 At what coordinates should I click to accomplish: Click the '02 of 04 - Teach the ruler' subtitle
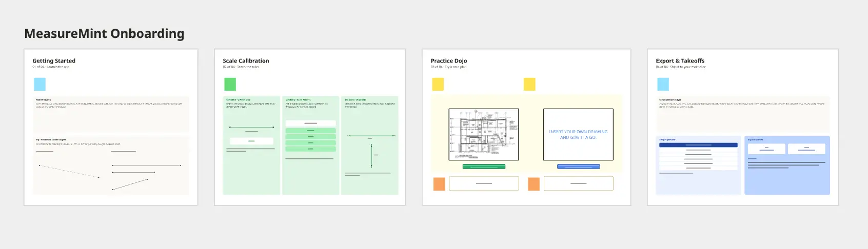[241, 67]
